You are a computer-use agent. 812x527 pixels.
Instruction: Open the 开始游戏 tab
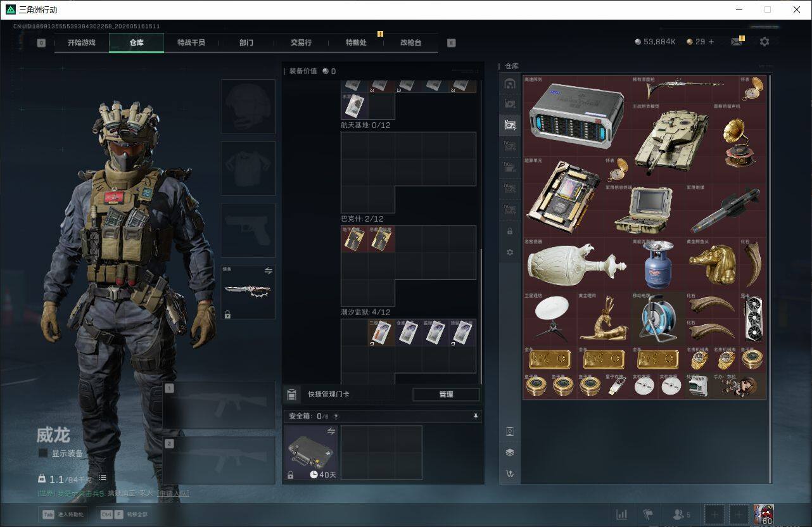[x=82, y=42]
